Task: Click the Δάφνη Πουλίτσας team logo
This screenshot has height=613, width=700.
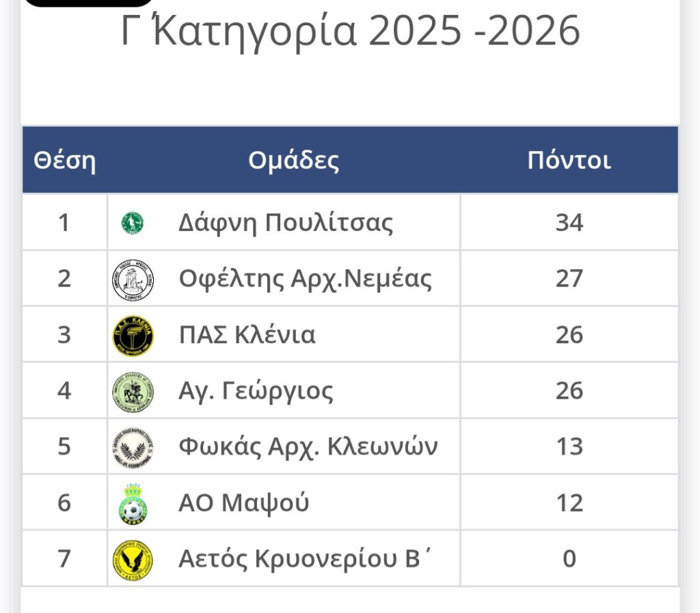Action: point(133,223)
